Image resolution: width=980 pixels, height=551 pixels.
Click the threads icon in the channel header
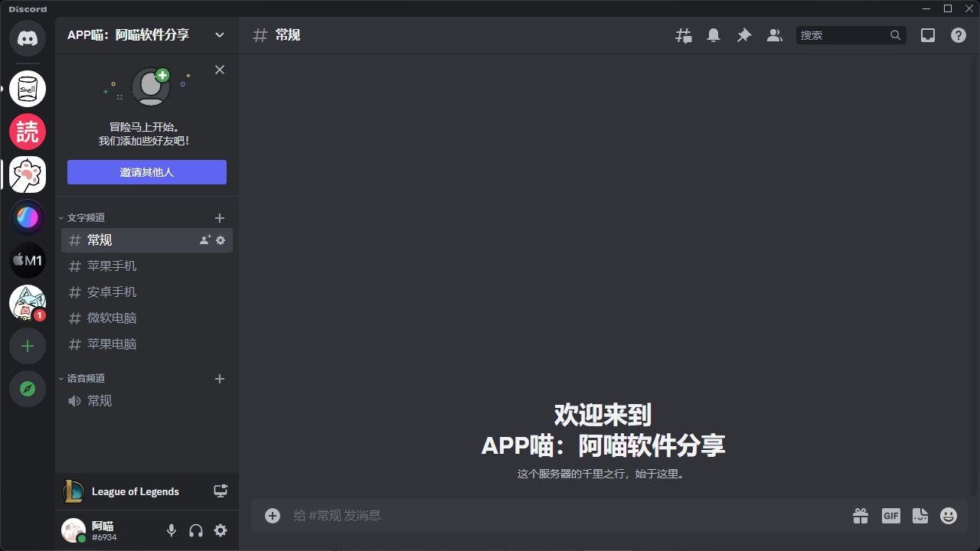(x=683, y=35)
